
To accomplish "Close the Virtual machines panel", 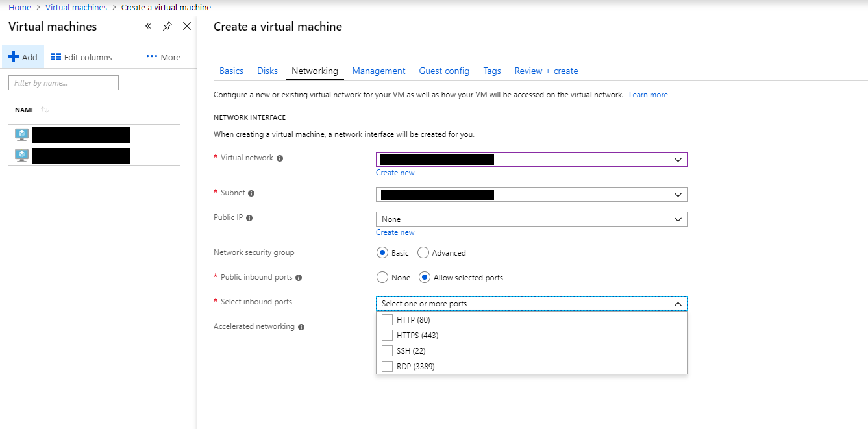I will click(x=187, y=26).
